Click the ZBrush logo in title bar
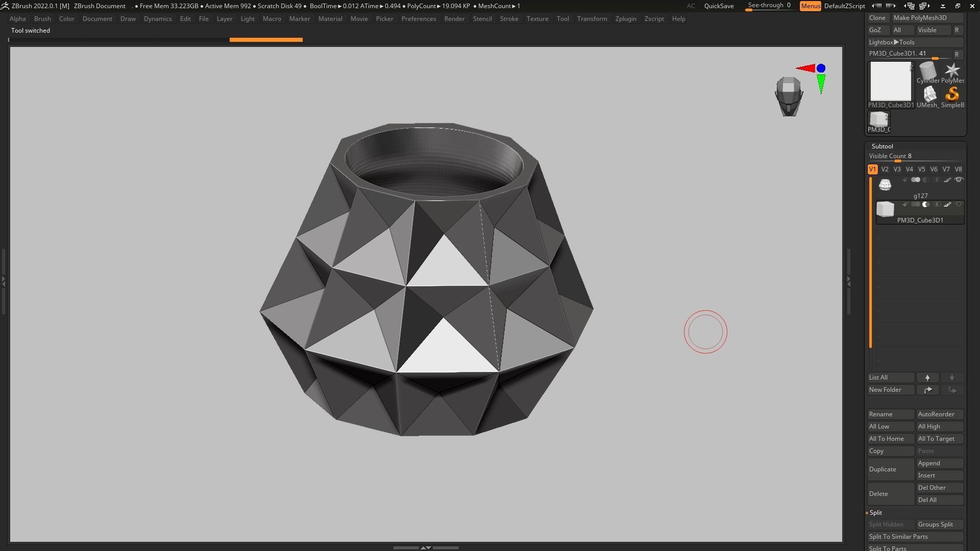The width and height of the screenshot is (980, 551). (x=5, y=6)
